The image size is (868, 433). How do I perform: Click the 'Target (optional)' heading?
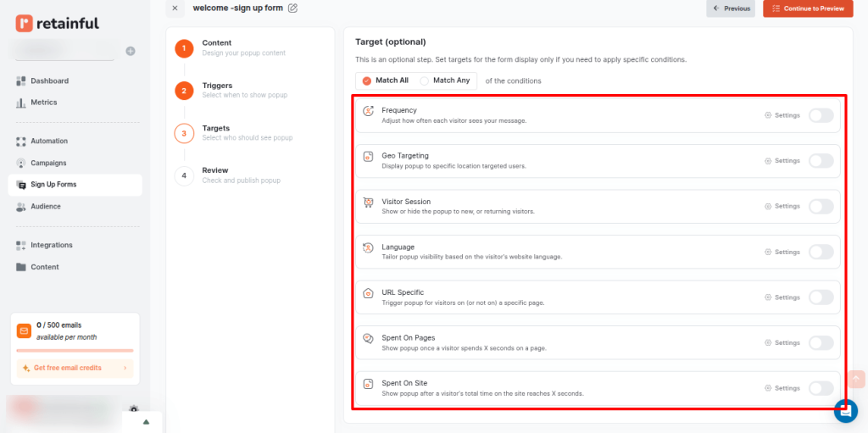(x=391, y=42)
